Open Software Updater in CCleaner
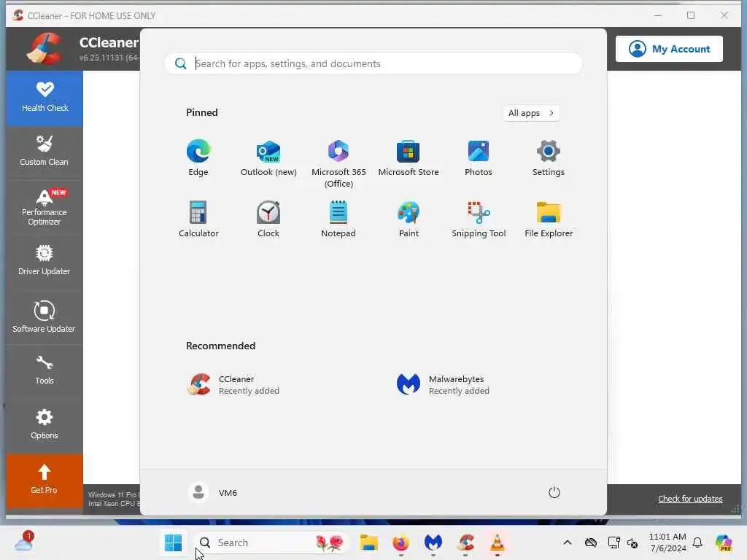 click(x=44, y=317)
